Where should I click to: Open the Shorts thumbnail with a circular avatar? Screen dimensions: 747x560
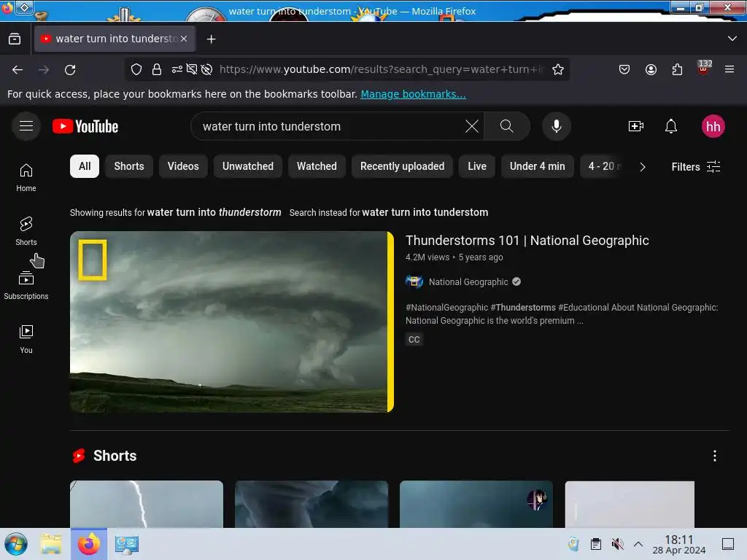point(476,504)
